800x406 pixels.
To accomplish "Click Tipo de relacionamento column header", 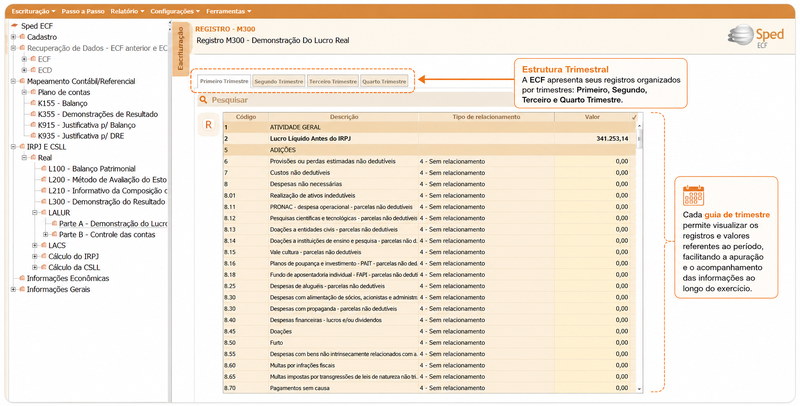I will click(x=486, y=117).
